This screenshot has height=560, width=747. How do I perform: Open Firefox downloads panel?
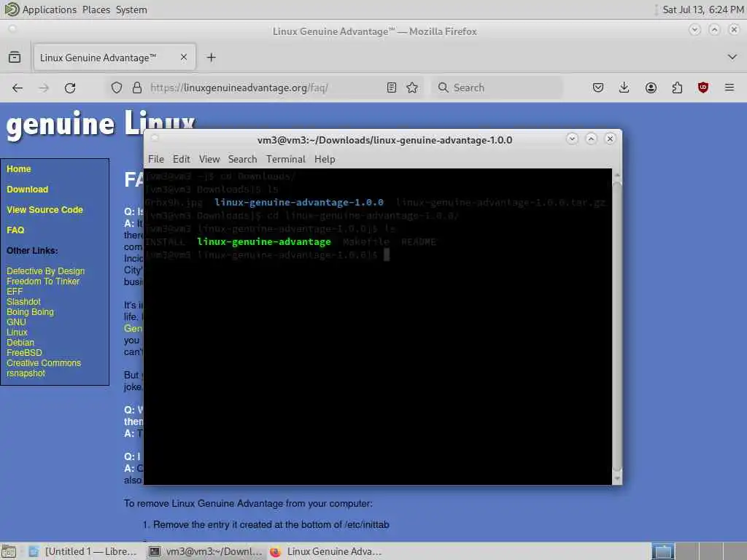click(624, 87)
